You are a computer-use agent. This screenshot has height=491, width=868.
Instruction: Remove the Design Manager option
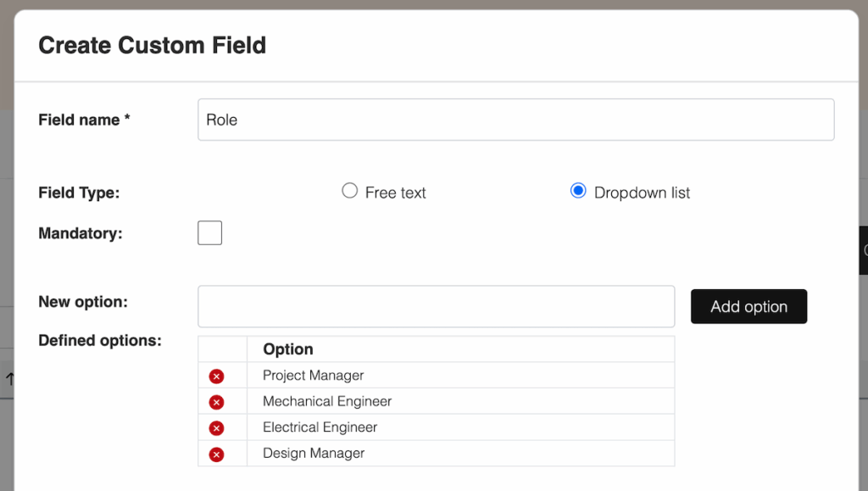(x=216, y=455)
